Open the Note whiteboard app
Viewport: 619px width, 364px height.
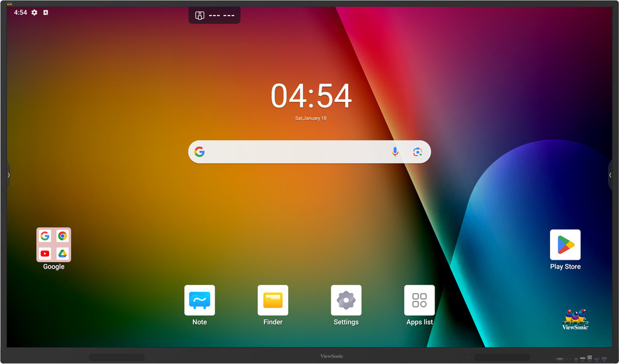[199, 300]
